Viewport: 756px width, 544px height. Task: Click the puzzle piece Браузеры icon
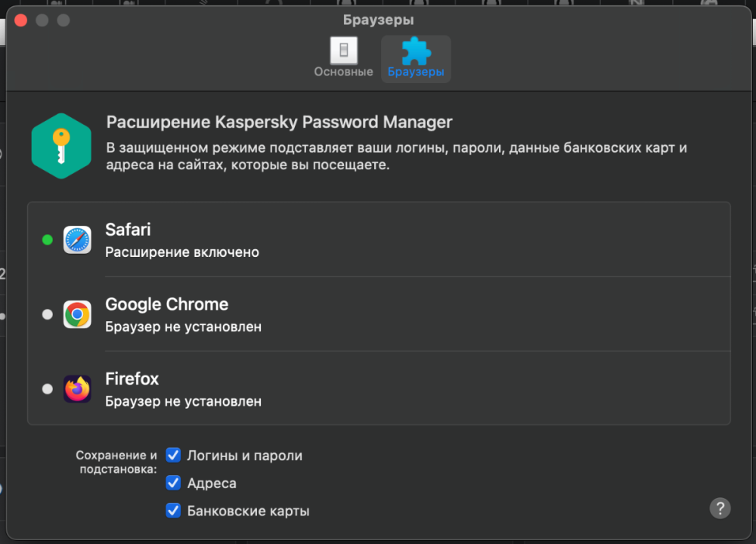pos(415,51)
